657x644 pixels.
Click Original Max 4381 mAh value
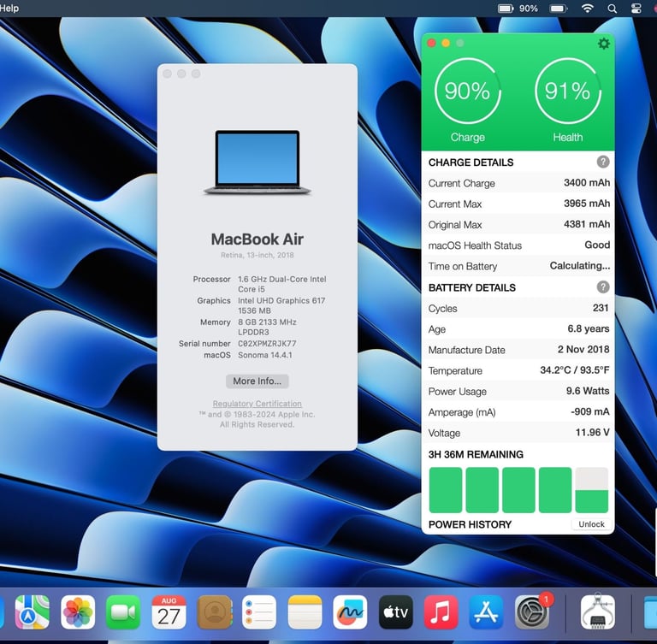pos(587,224)
